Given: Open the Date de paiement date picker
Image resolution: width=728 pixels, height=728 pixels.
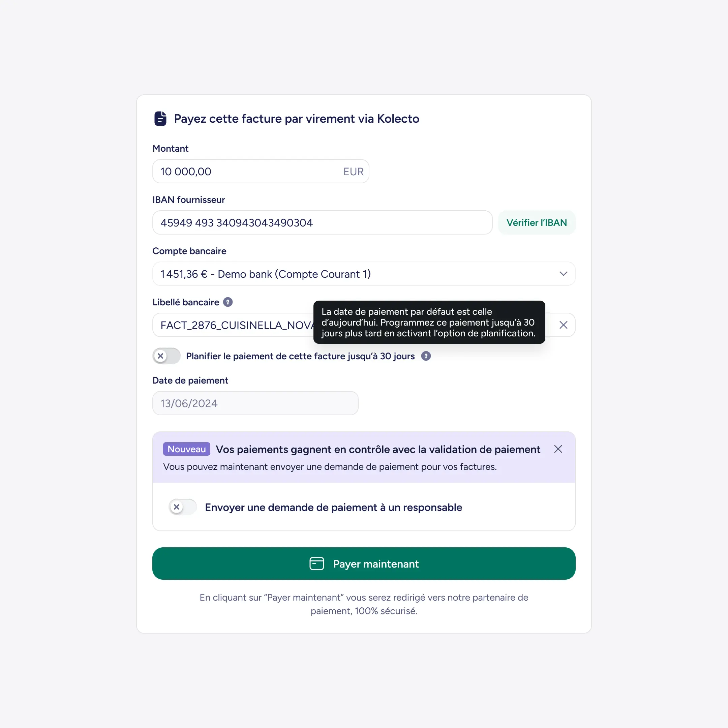Looking at the screenshot, I should (255, 403).
